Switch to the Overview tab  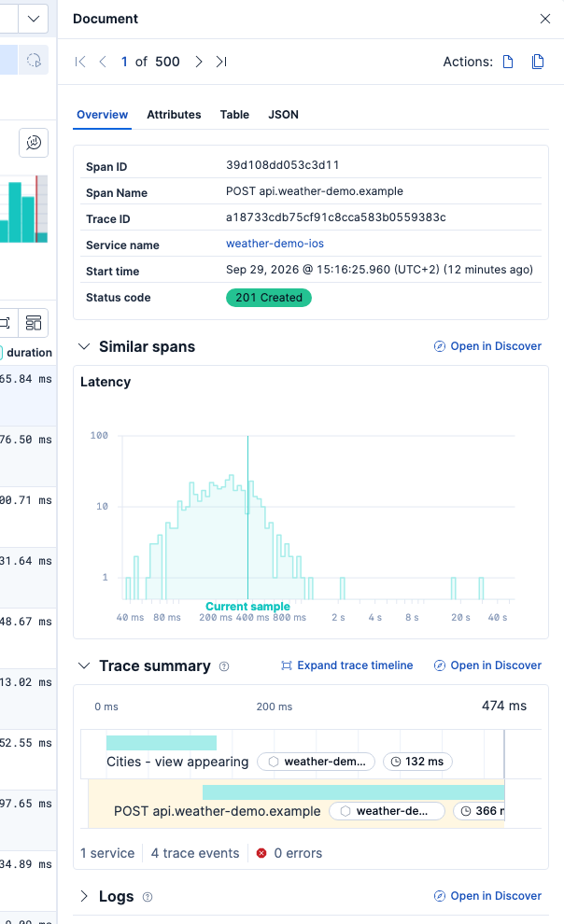pyautogui.click(x=102, y=115)
